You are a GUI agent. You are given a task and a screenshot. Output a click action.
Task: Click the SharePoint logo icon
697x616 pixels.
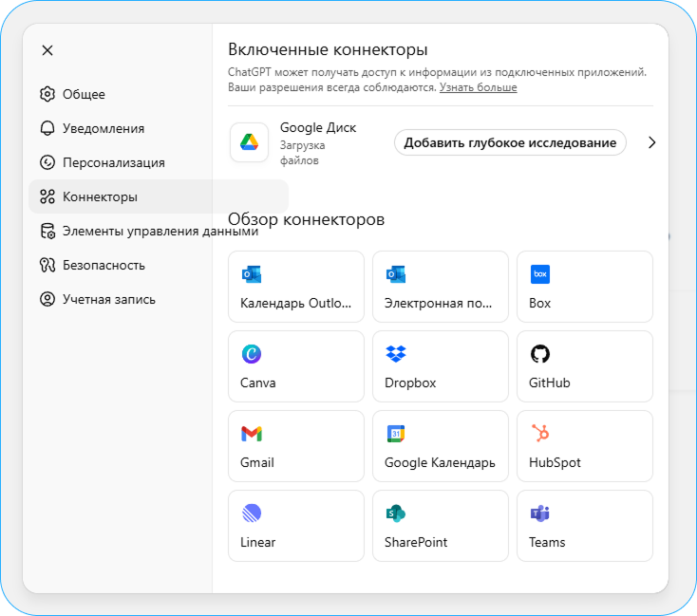click(396, 513)
